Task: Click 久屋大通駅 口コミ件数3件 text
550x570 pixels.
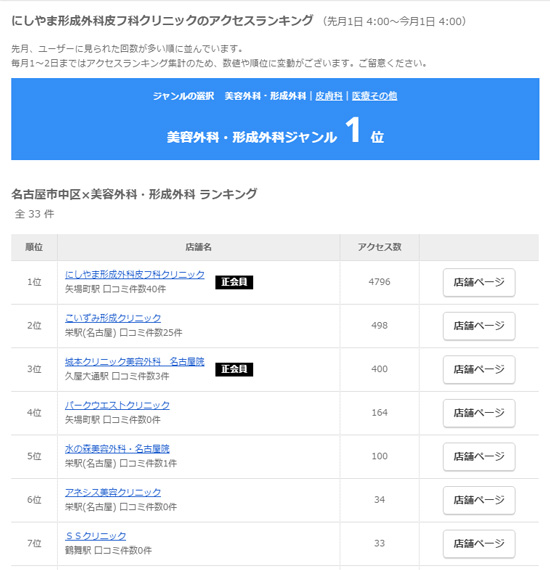Action: (117, 377)
